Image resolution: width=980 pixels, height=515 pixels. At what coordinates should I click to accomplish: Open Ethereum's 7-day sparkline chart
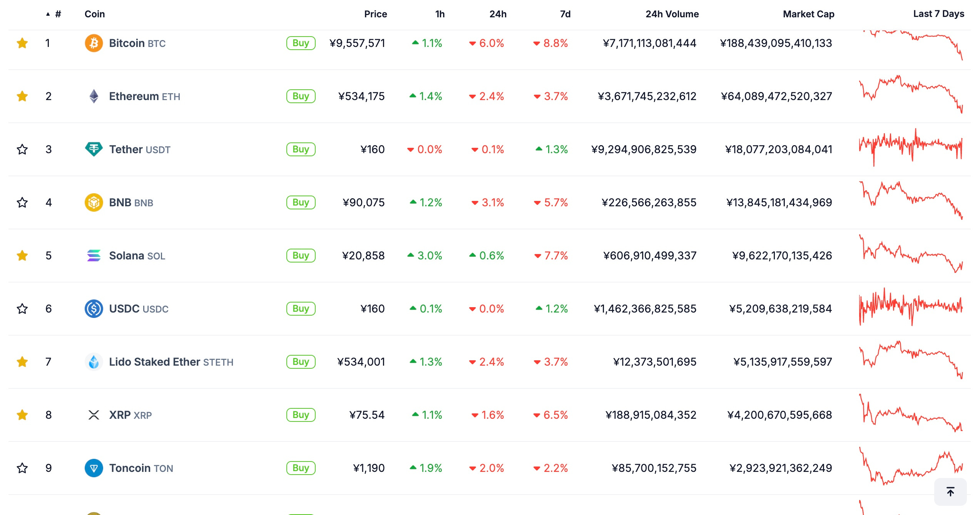coord(911,94)
